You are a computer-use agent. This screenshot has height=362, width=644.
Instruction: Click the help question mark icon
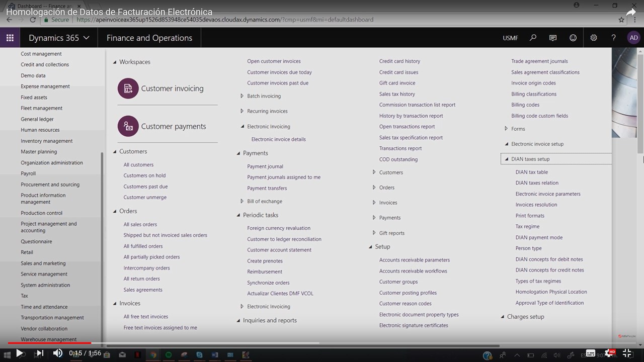coord(613,38)
